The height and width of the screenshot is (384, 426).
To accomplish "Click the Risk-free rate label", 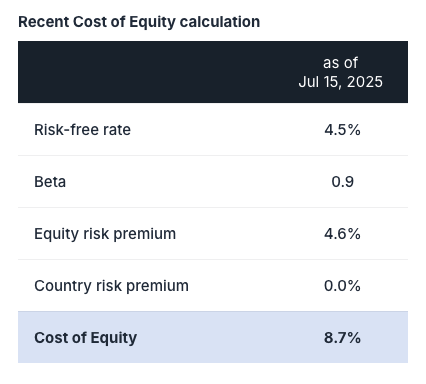I will pyautogui.click(x=82, y=130).
